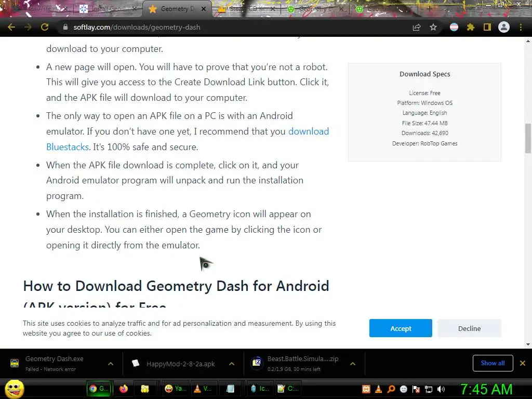Open the C... notepad taskbar window
This screenshot has width=532, height=399.
[288, 389]
